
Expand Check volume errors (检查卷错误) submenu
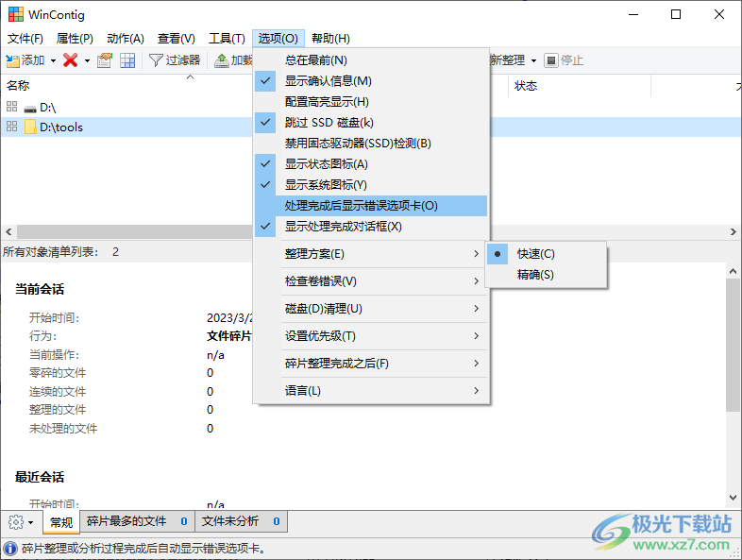click(370, 281)
